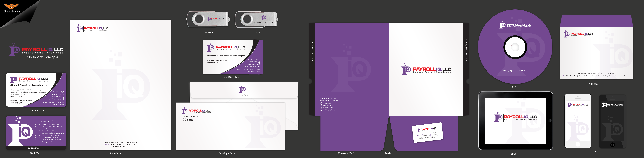Click the NAICS CODES heading on back card
Screen dimensions: 644x158
coord(47,121)
